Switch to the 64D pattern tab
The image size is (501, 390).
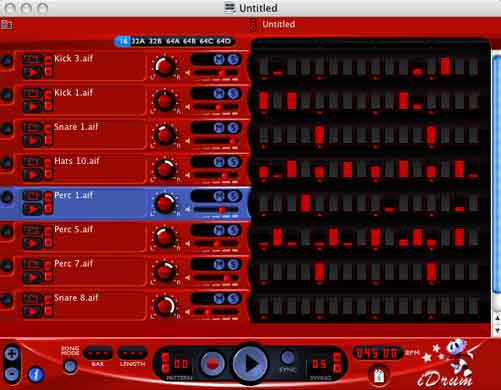(223, 41)
